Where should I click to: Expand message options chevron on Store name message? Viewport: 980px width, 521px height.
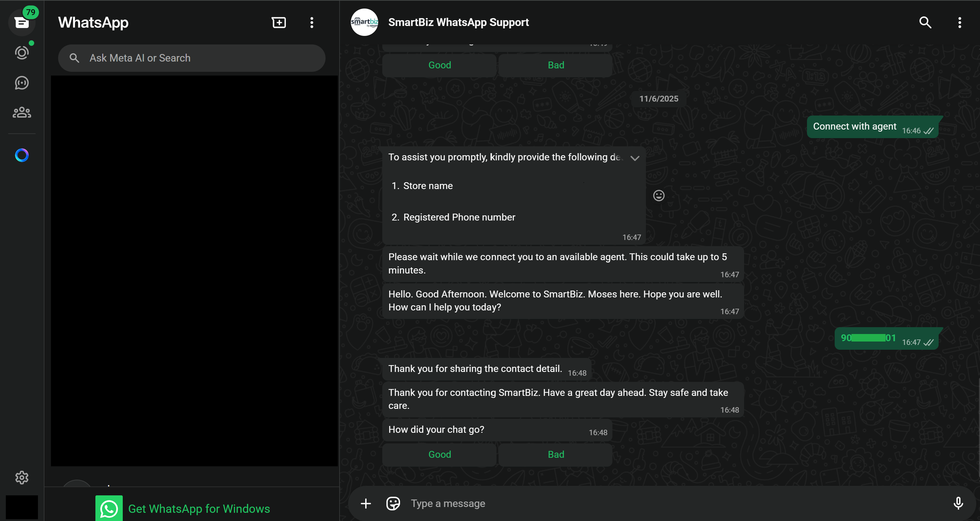[x=635, y=158]
